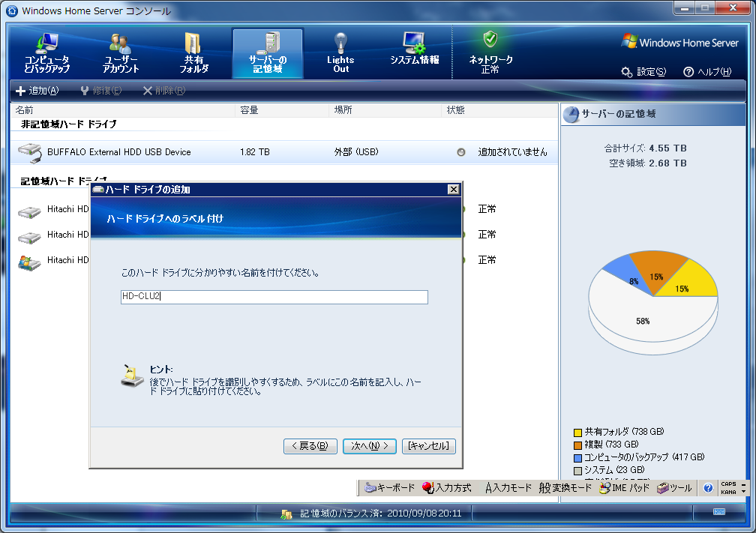The width and height of the screenshot is (756, 533).
Task: Open console Settings (設定)
Action: click(x=643, y=72)
